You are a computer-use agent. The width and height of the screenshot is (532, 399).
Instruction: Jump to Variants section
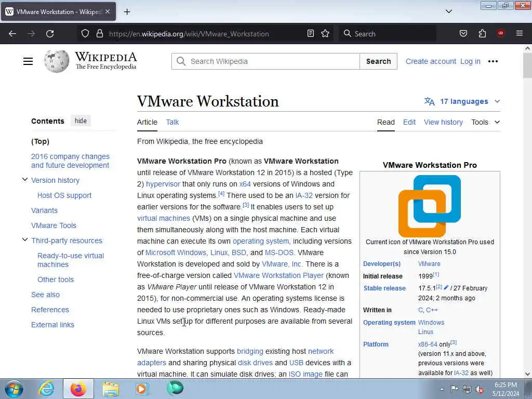point(45,210)
